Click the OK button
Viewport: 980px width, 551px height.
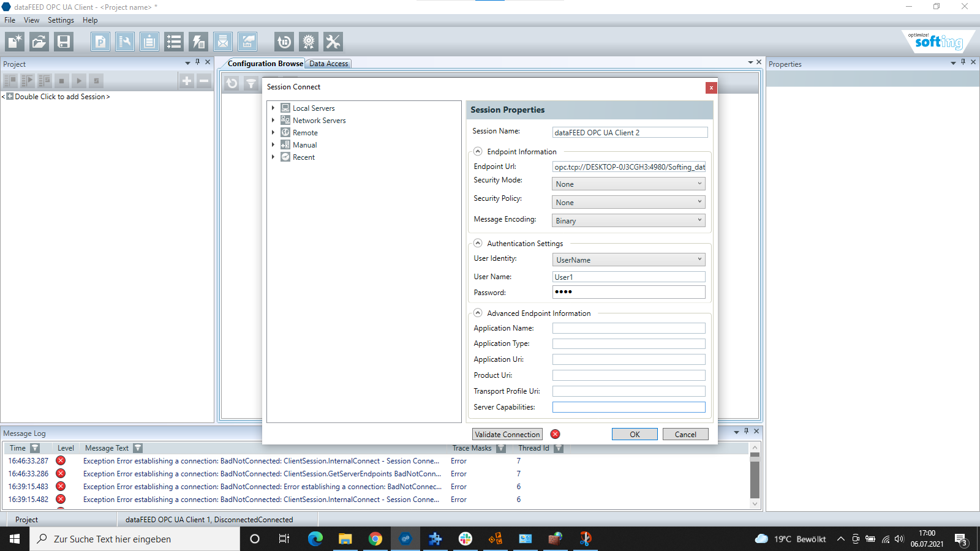click(635, 434)
